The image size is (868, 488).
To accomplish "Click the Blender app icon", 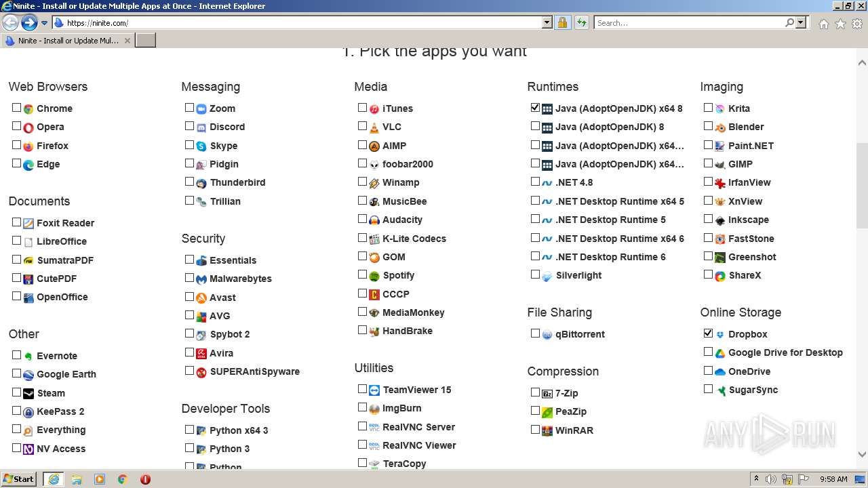I will coord(720,127).
